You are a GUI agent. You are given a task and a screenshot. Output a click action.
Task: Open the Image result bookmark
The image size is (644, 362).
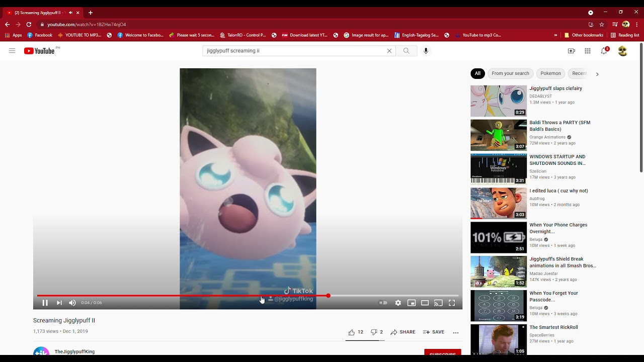coord(366,35)
